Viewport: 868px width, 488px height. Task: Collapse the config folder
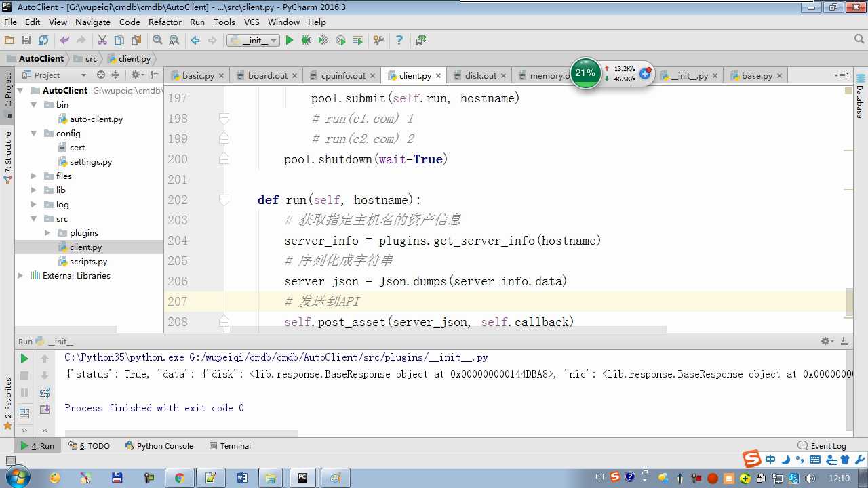point(34,133)
